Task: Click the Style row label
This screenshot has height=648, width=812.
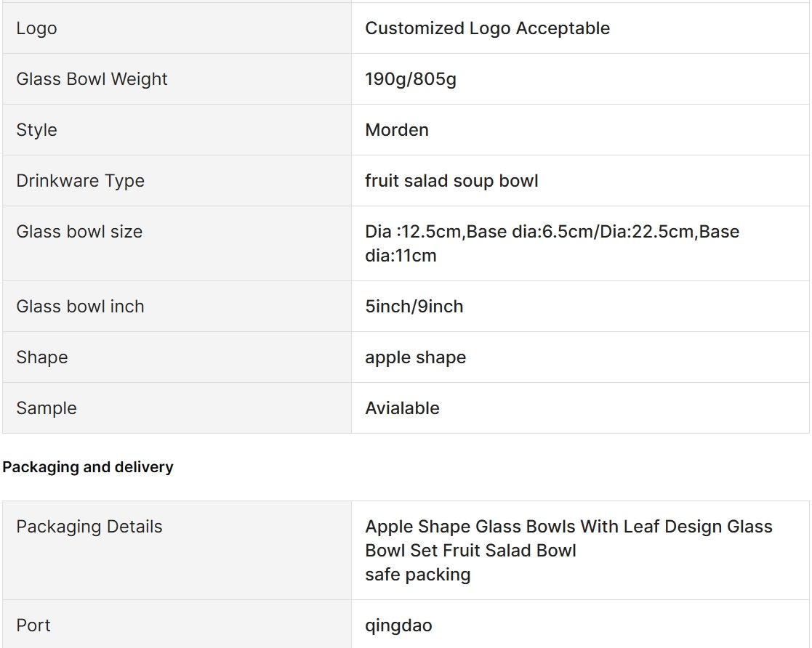Action: [x=36, y=130]
